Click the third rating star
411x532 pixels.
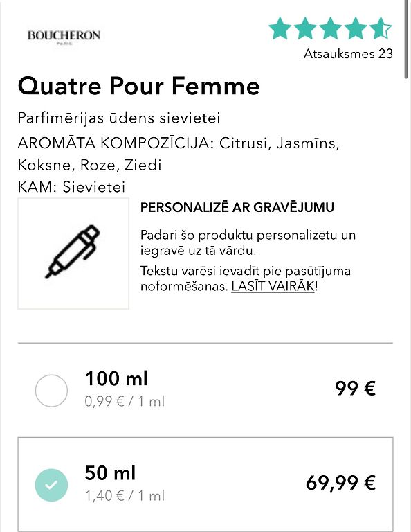(330, 28)
